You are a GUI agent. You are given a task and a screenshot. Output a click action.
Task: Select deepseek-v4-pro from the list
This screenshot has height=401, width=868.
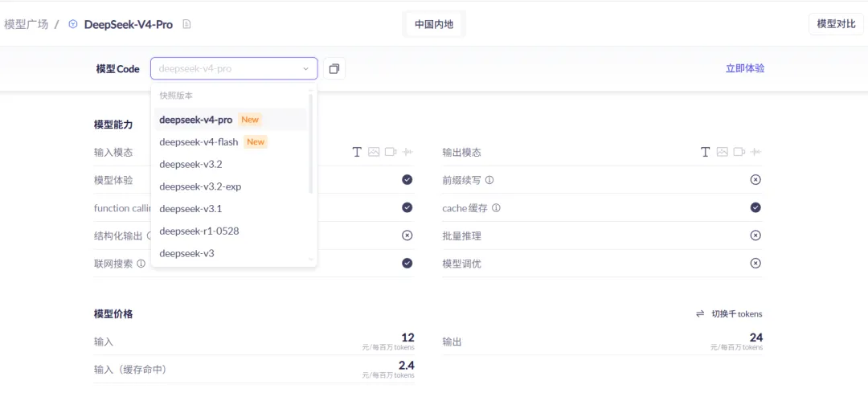(x=231, y=120)
